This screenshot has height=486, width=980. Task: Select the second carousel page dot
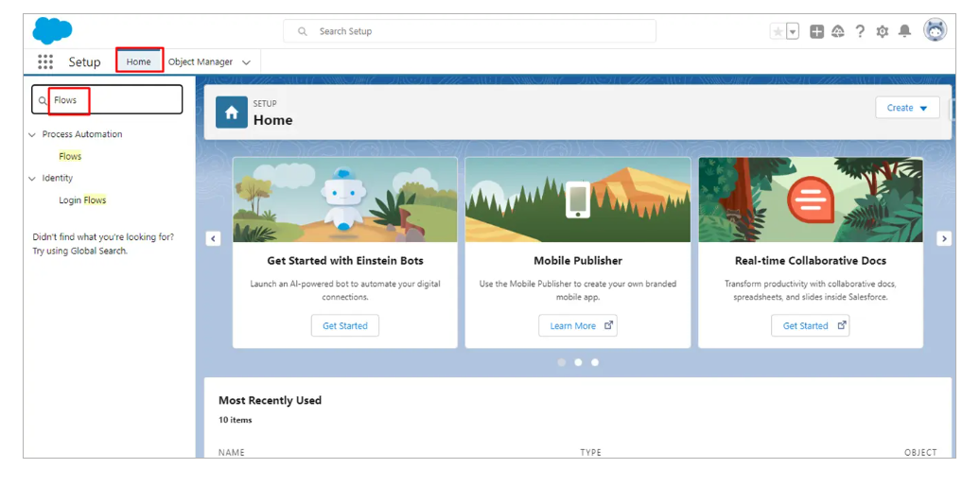pos(578,362)
